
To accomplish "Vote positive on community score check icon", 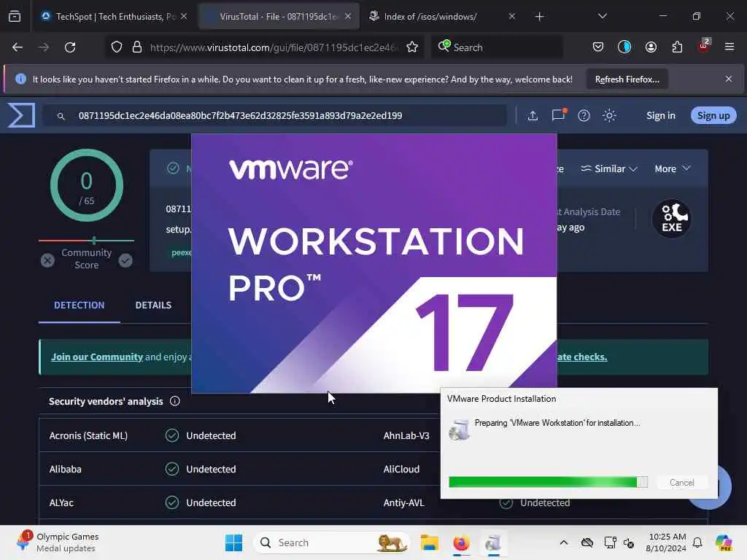I will pyautogui.click(x=125, y=260).
